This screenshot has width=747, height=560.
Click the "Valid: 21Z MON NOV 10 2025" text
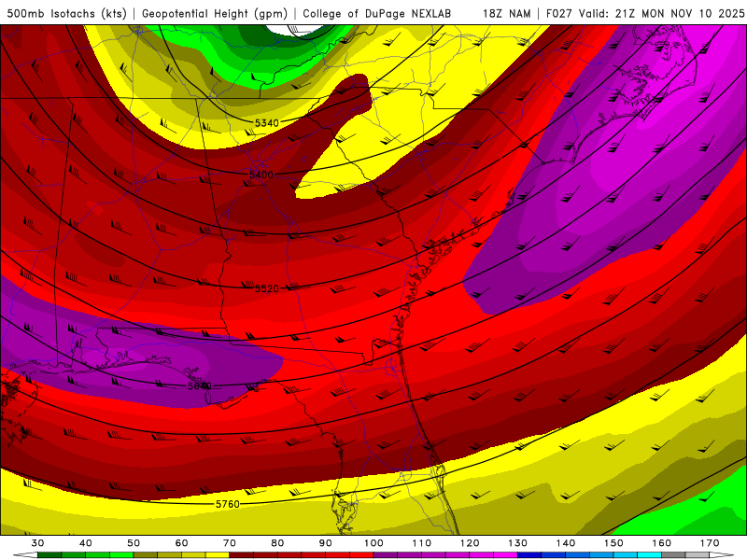pos(662,14)
